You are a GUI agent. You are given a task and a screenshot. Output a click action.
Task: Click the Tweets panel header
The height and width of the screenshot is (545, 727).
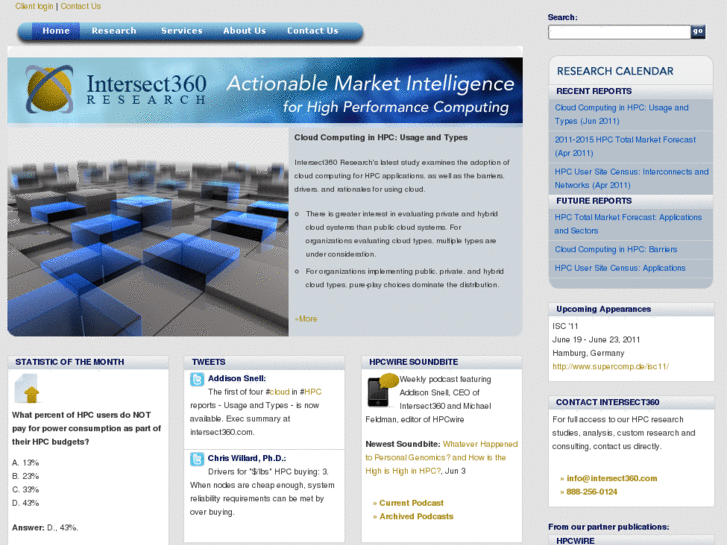coord(209,362)
